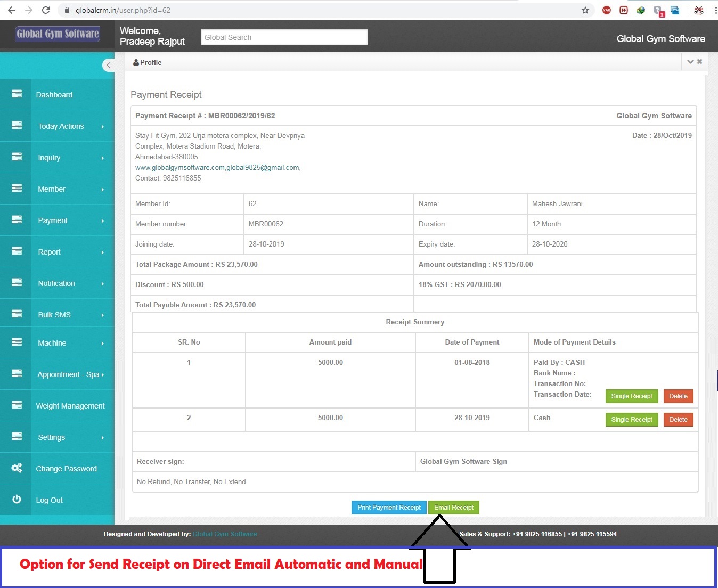Open Weight Management from the sidebar
The width and height of the screenshot is (718, 588).
[x=70, y=405]
